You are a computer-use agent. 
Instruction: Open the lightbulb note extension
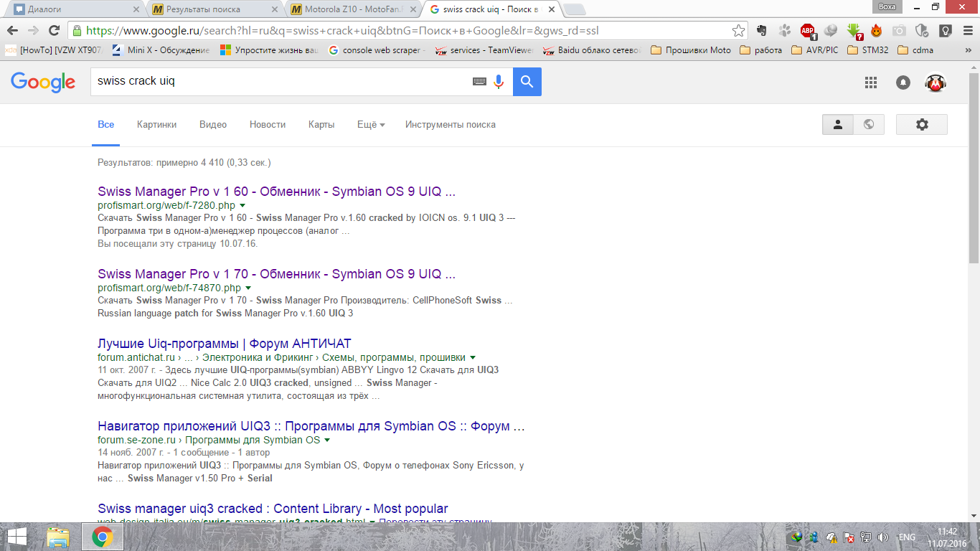(x=946, y=31)
